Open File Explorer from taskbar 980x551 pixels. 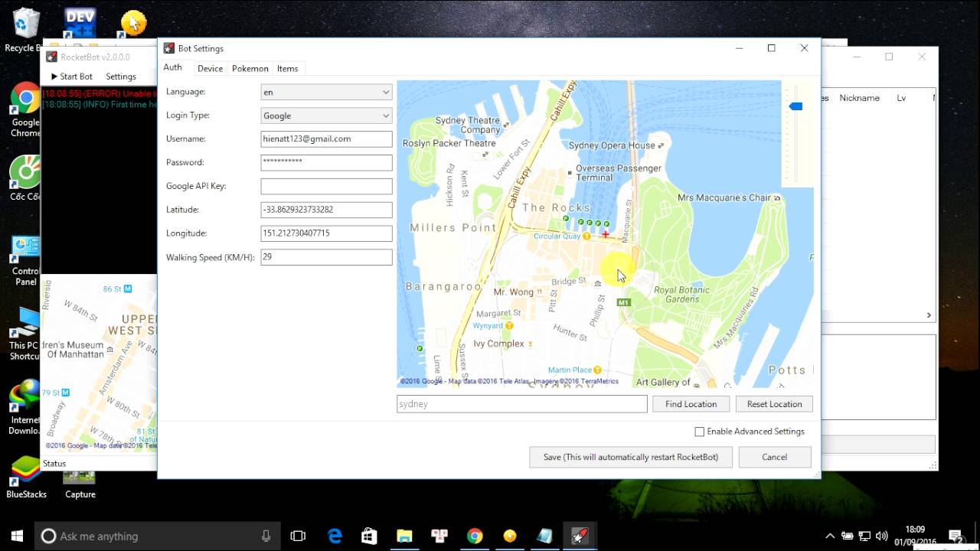coord(404,536)
